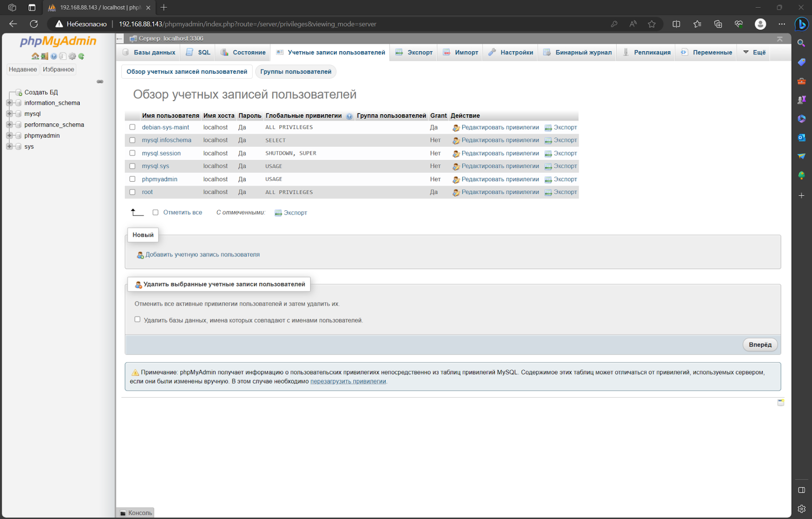Open the Ещё dropdown menu
The image size is (812, 519).
coord(755,52)
